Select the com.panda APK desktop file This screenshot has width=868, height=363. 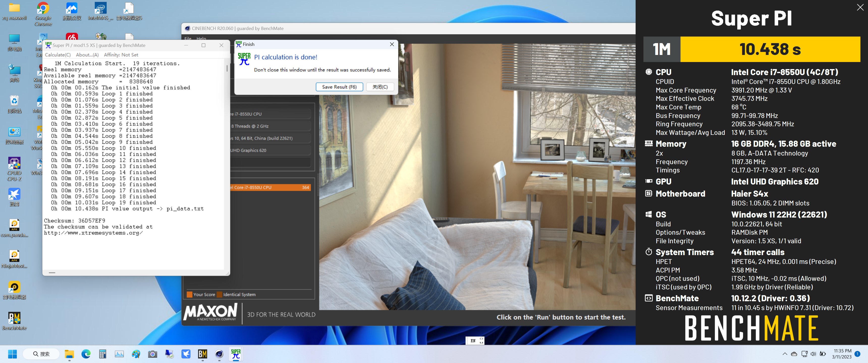(x=14, y=228)
